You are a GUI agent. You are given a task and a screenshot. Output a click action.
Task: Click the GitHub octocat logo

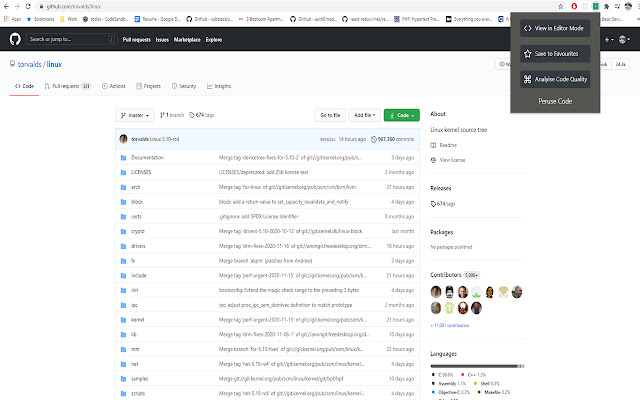(15, 39)
